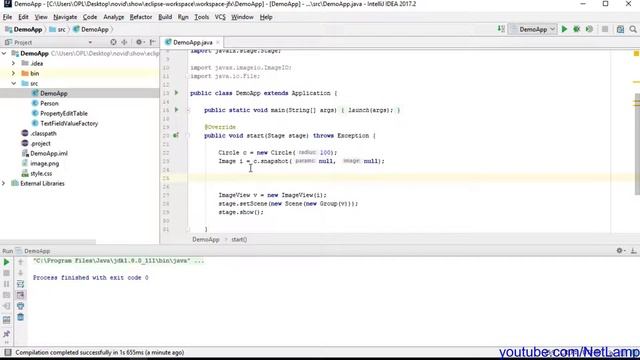The width and height of the screenshot is (640, 360).
Task: Click Dump Threads icon in Run panel
Action: pyautogui.click(x=7, y=295)
